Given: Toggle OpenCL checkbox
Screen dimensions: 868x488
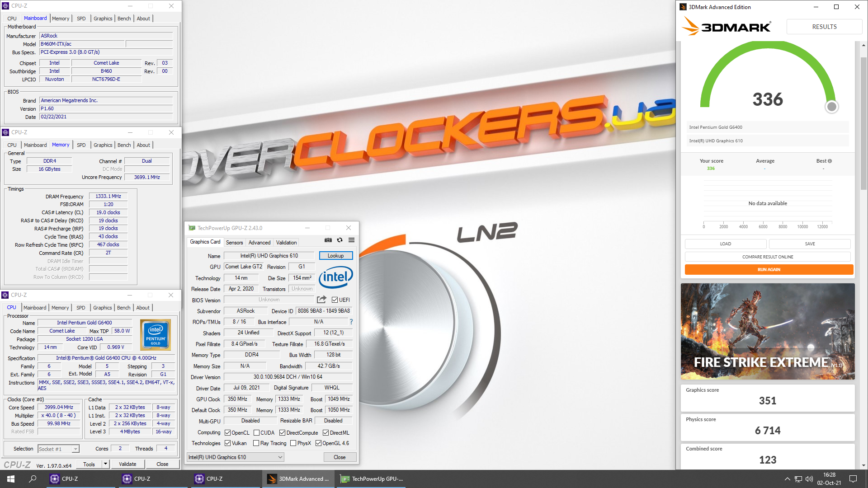Looking at the screenshot, I should coord(228,433).
